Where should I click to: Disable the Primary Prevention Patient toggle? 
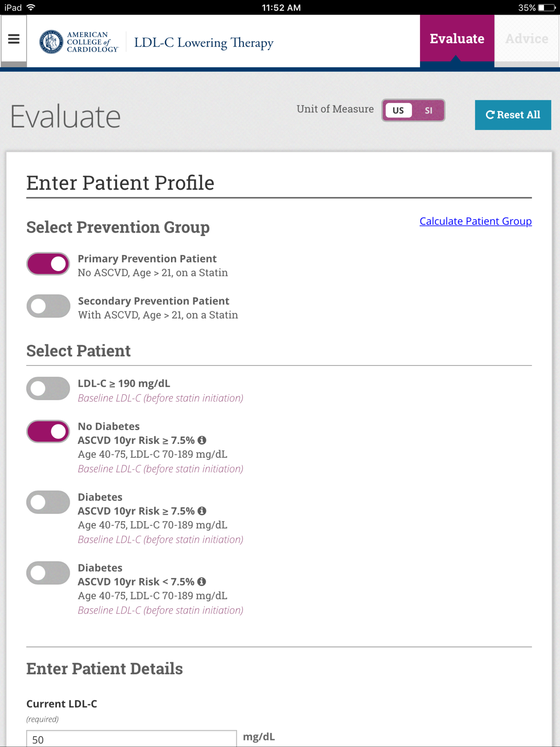[48, 264]
